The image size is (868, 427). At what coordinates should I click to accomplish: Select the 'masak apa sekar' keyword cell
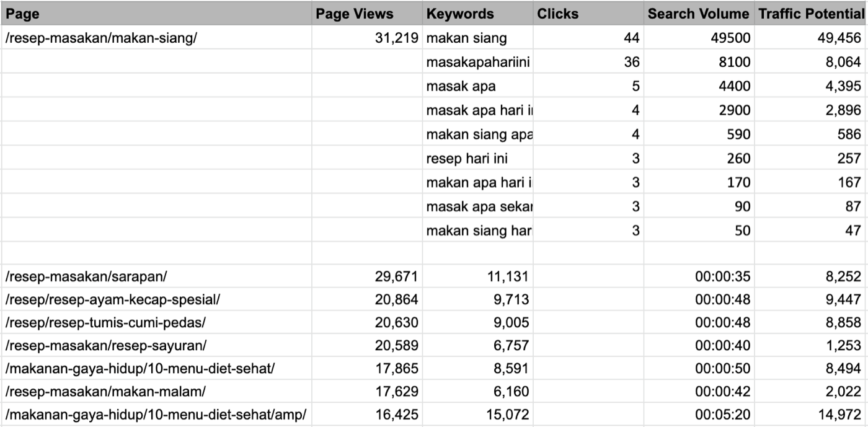pos(477,206)
